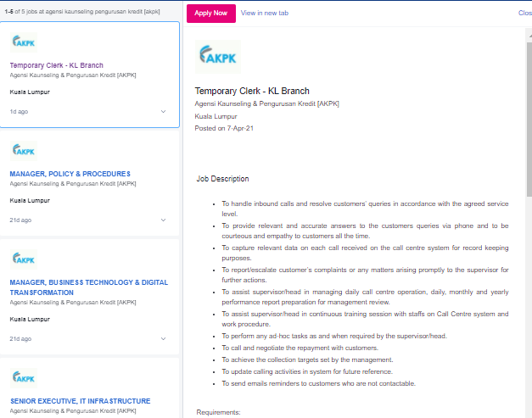The height and width of the screenshot is (418, 532).
Task: Click the 'Requirements:' heading
Action: click(x=218, y=412)
